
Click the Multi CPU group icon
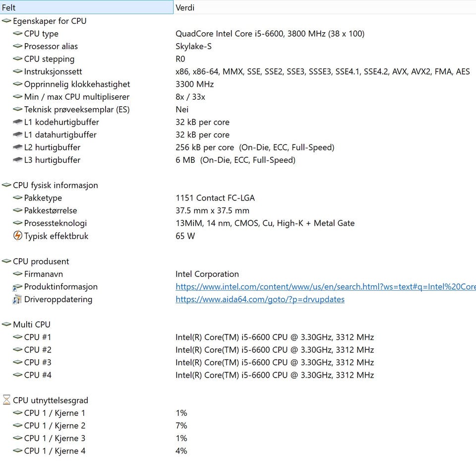[x=6, y=325]
